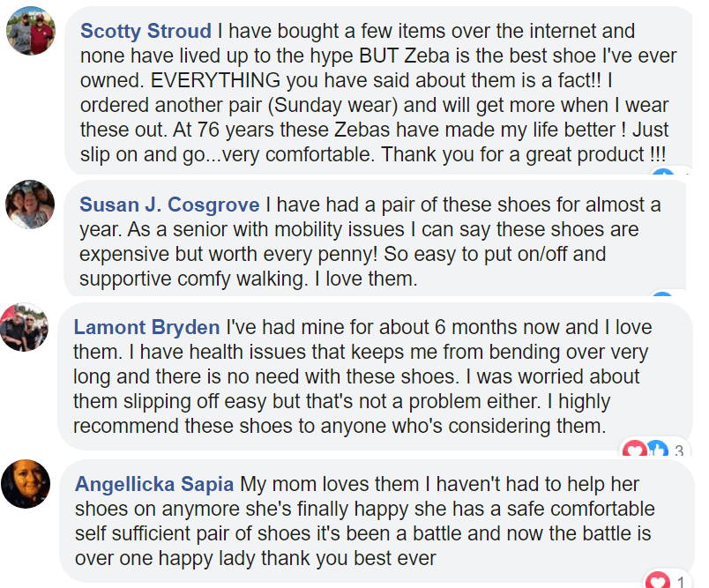
Task: Go to Angellicka Sapia's profile name link
Action: pos(154,484)
